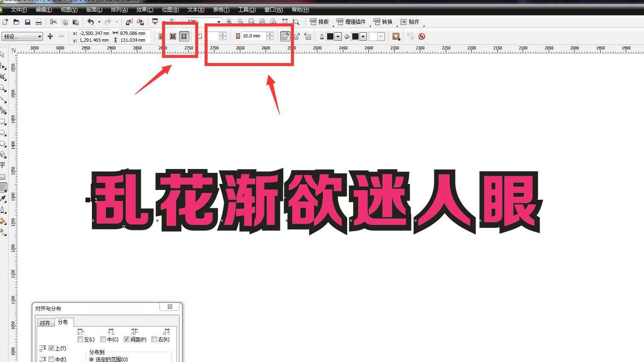Image resolution: width=644 pixels, height=362 pixels.
Task: Select the active Contour tool
Action: (3, 187)
